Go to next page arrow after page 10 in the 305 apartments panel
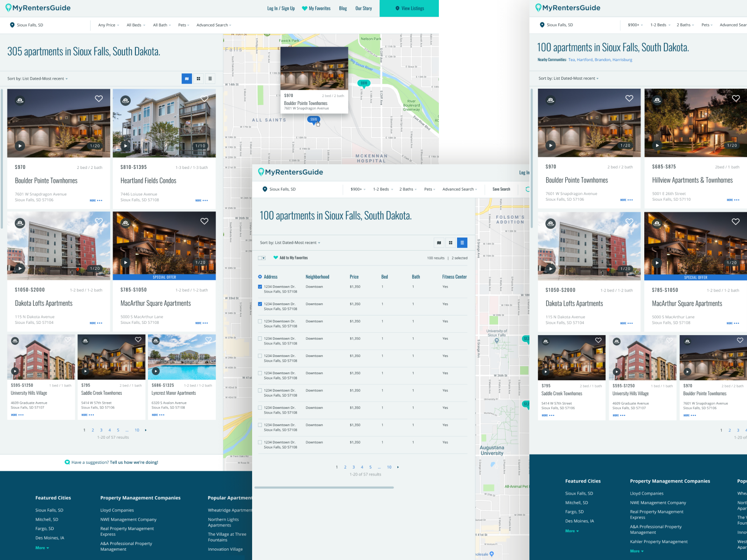Image resolution: width=747 pixels, height=560 pixels. pos(146,430)
